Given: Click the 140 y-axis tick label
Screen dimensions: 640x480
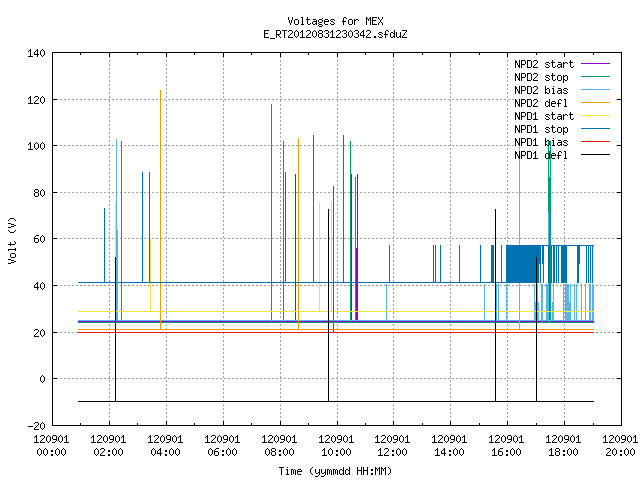Looking at the screenshot, I should (x=36, y=53).
